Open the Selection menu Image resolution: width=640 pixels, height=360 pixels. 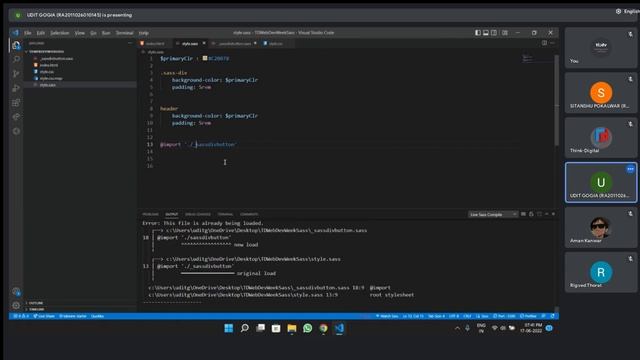click(x=60, y=33)
